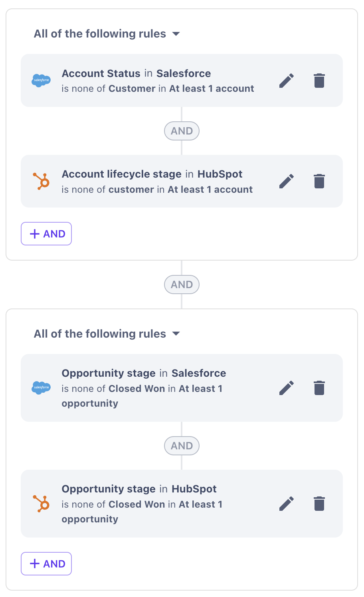Click the Salesforce logo on Account Status rule
Screen dimensions: 364x597
[x=41, y=81]
